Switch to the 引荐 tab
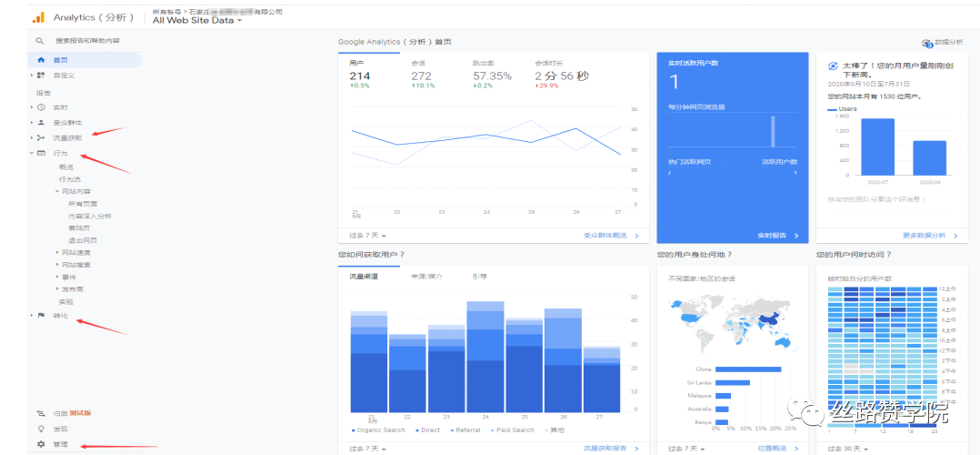The height and width of the screenshot is (455, 980). (x=479, y=276)
